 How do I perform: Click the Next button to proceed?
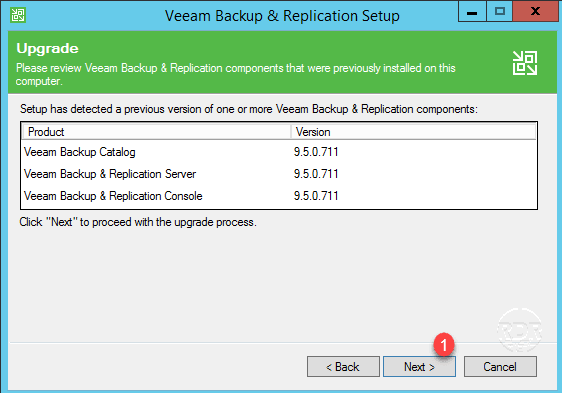(x=419, y=366)
